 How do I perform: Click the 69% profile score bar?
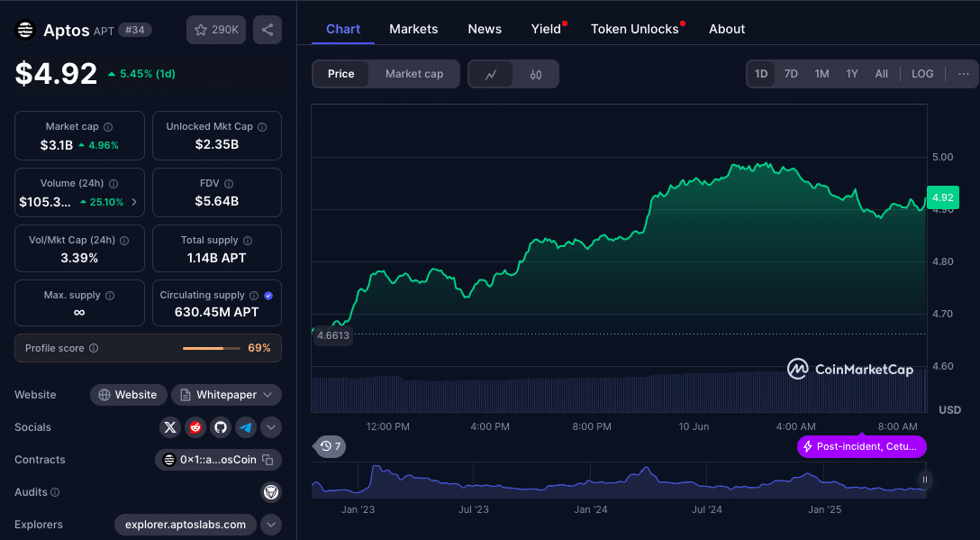[x=212, y=348]
